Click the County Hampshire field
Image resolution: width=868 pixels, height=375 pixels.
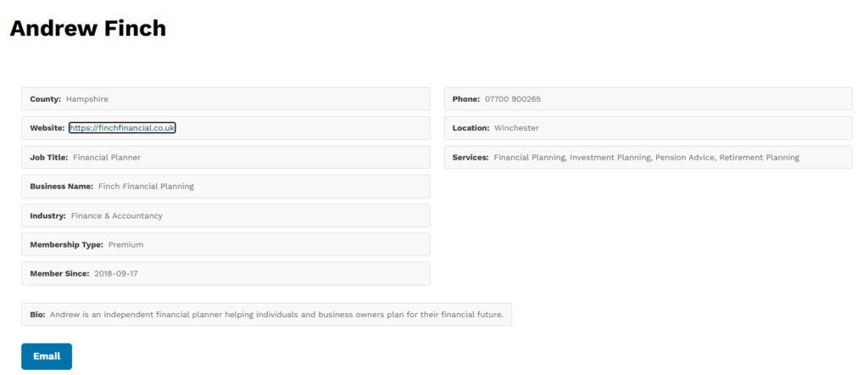[x=225, y=99]
